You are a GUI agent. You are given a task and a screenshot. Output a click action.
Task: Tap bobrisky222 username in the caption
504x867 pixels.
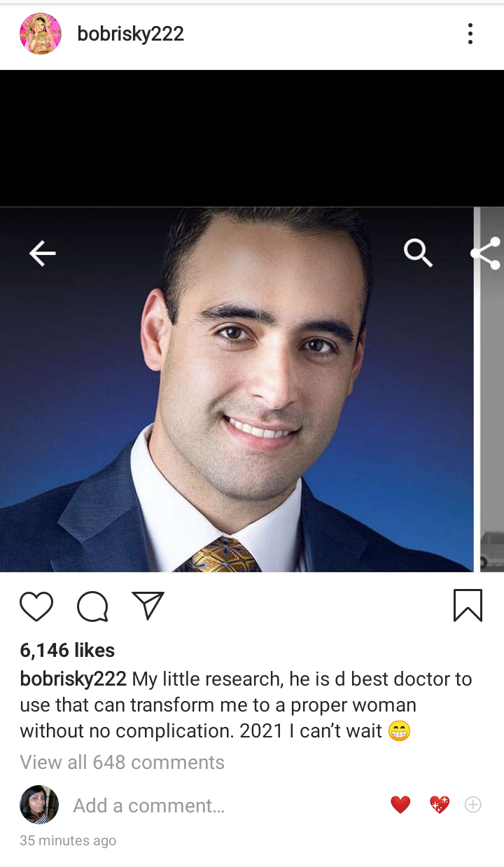click(73, 679)
